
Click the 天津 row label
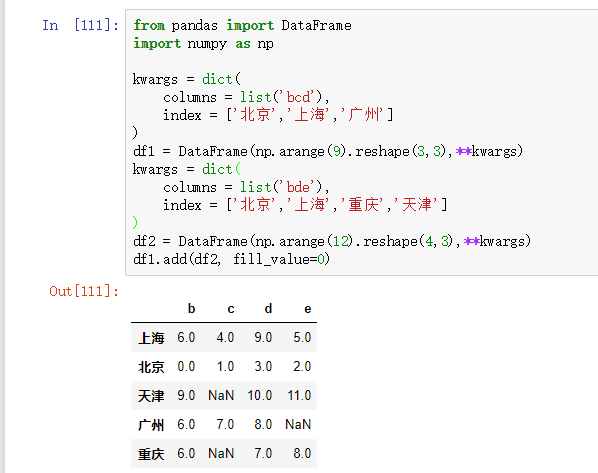click(x=151, y=396)
